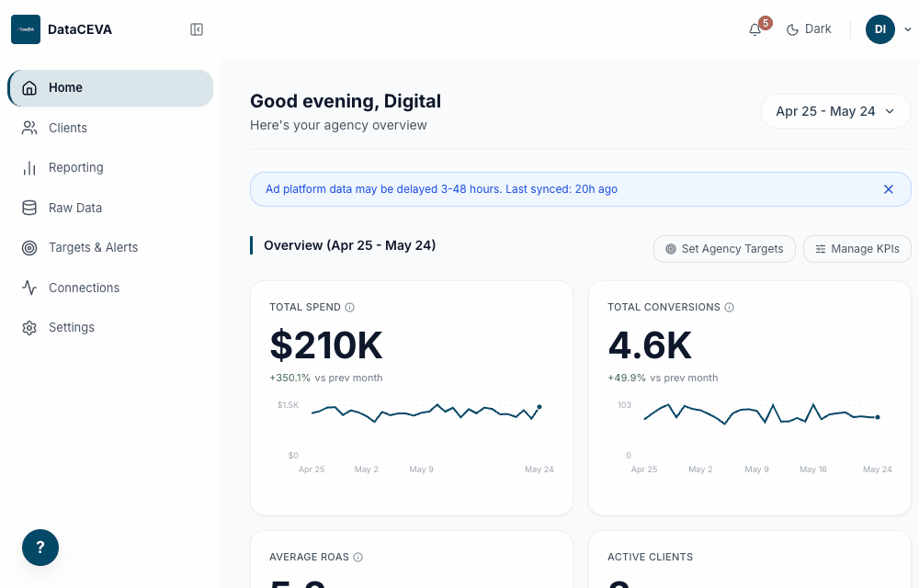
Task: Click the Raw Data database icon
Action: coord(29,208)
